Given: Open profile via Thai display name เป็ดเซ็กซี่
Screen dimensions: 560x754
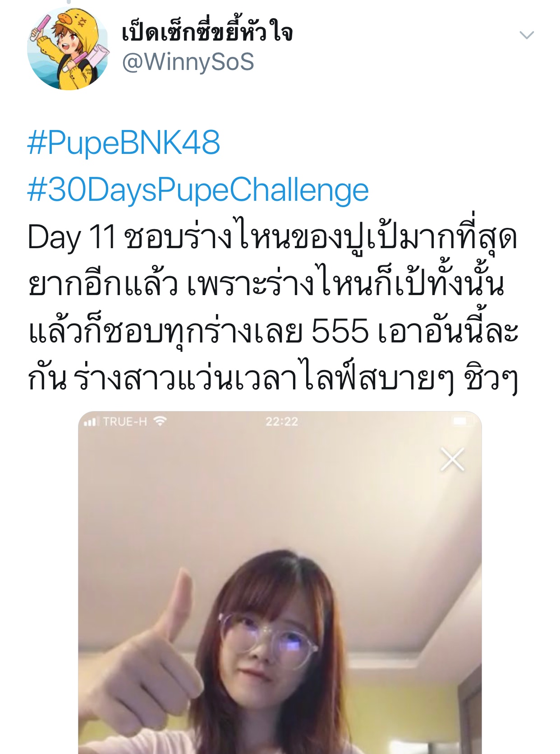Looking at the screenshot, I should (x=207, y=32).
